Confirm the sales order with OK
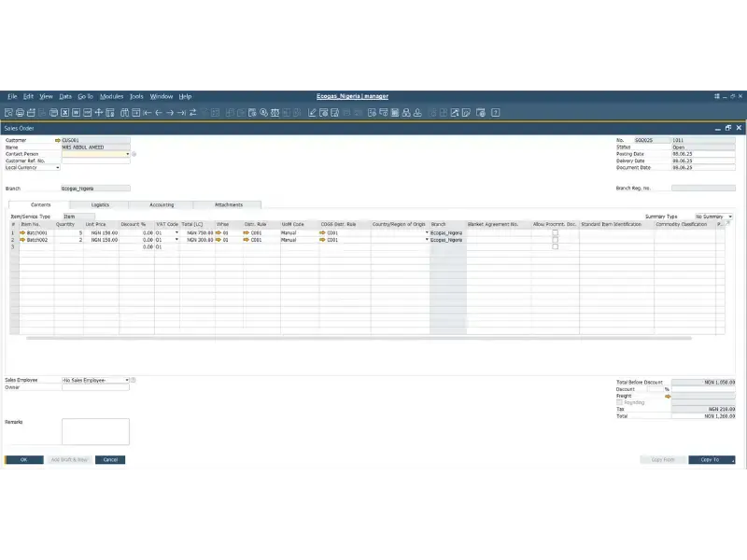The height and width of the screenshot is (560, 747). pyautogui.click(x=25, y=459)
